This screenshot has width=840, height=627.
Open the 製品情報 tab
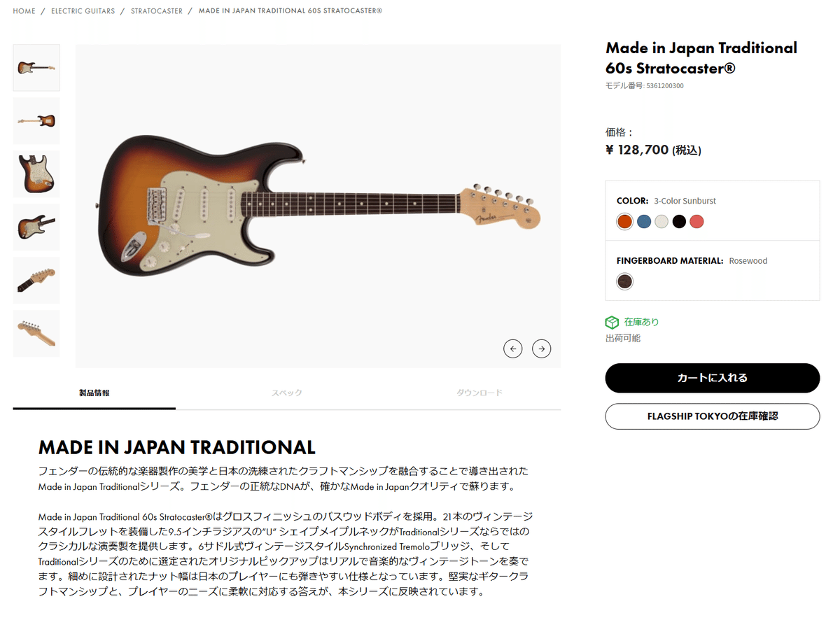point(93,393)
